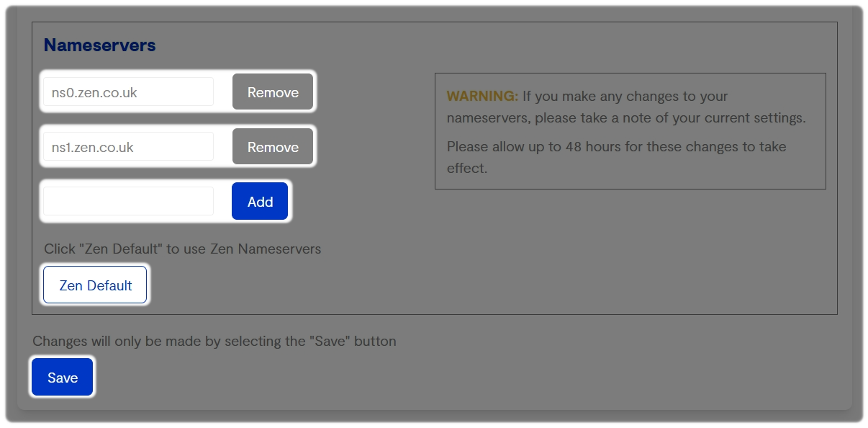Screen dimensions: 868x428
Task: Click the blue Save button bottom left
Action: [62, 377]
